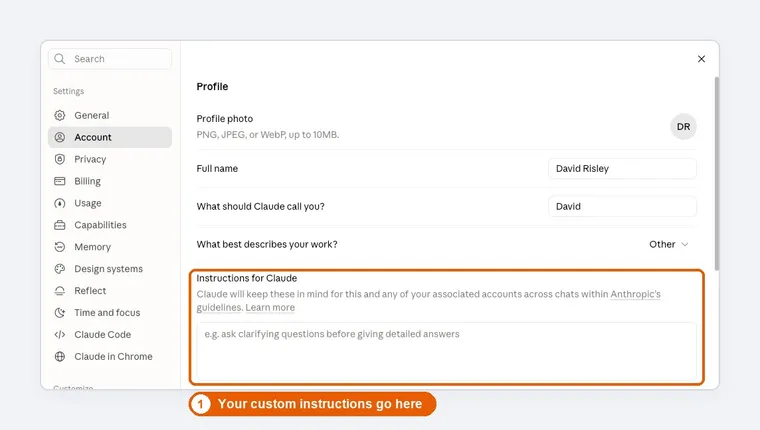
Task: Go to Privacy settings
Action: click(110, 159)
